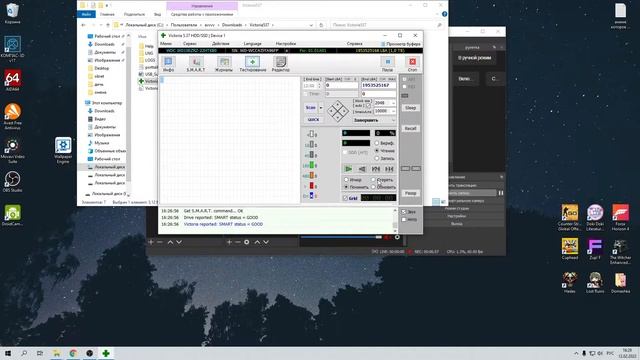
Task: Open the Forza Horizon 4 desktop icon
Action: 620,217
